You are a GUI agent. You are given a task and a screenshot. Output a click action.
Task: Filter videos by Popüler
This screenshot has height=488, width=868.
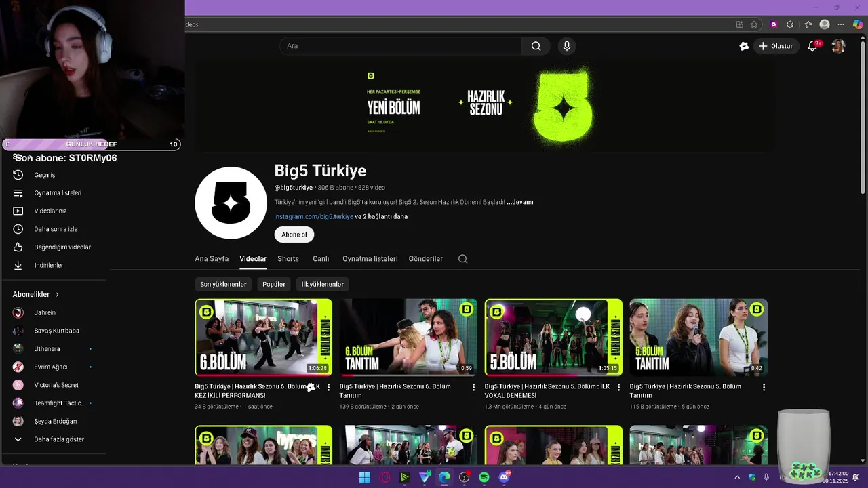[274, 284]
